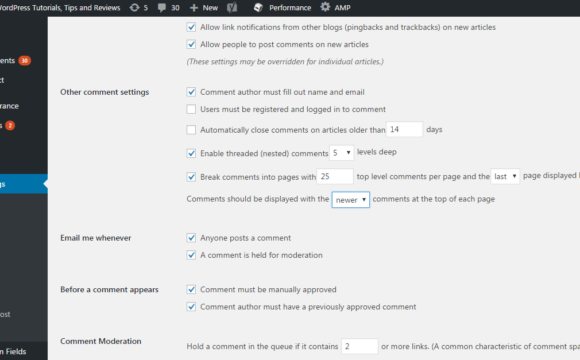580x360 pixels.
Task: Click the days field containing 14
Action: 404,129
